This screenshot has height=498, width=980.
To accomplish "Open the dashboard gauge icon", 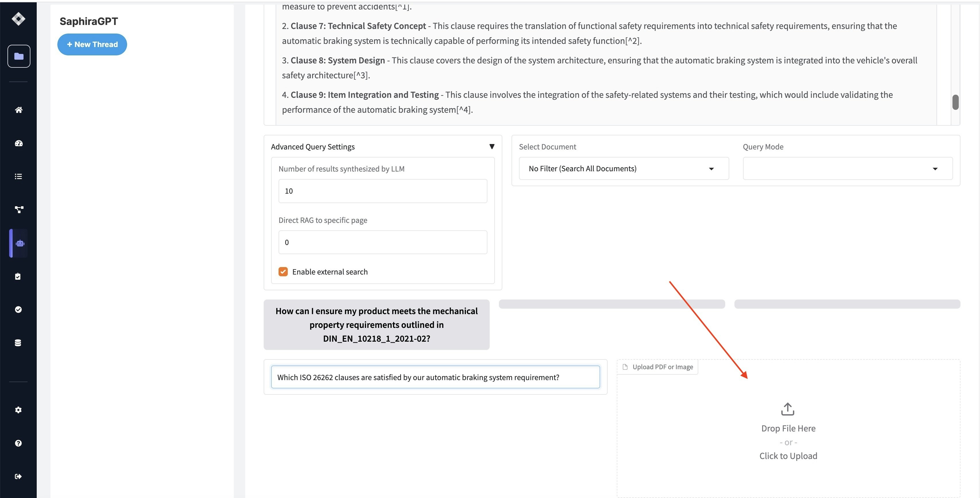I will [x=19, y=143].
